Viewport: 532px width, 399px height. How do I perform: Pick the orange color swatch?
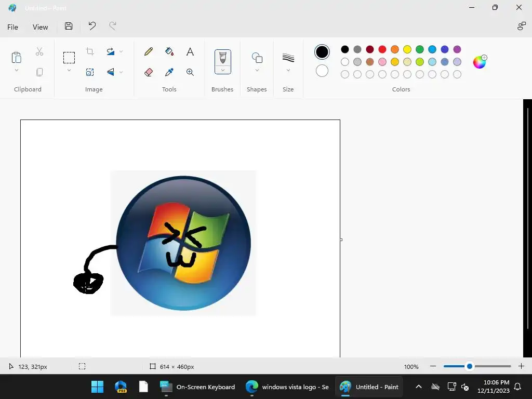pos(395,49)
